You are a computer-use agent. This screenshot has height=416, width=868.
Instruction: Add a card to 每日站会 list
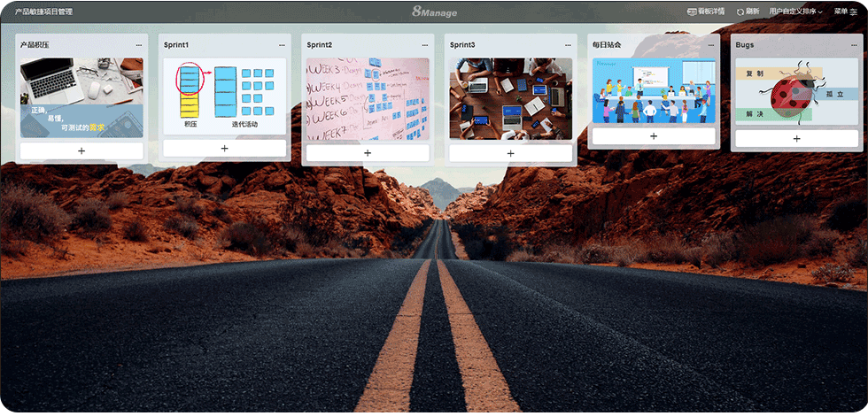(x=654, y=136)
